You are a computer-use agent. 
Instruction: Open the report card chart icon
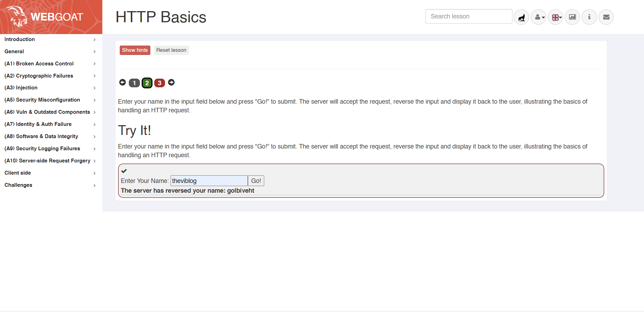pyautogui.click(x=572, y=17)
